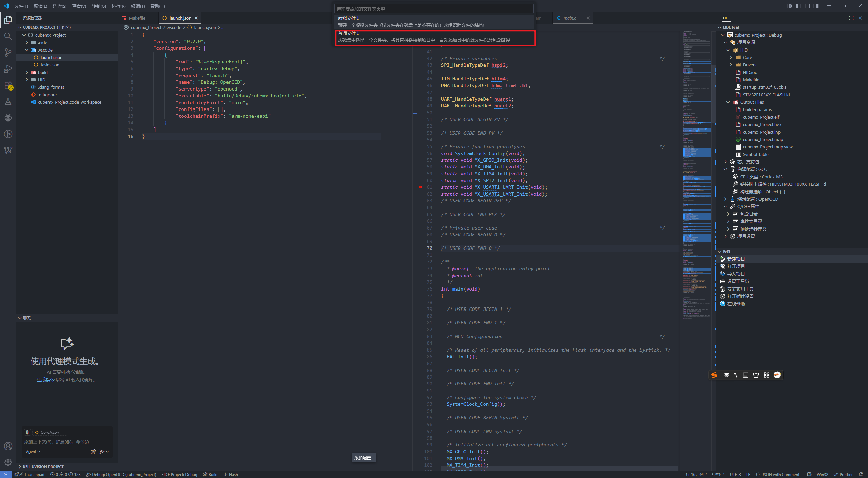Open the Agent mode dropdown
Screen dimensions: 868x478
33,452
